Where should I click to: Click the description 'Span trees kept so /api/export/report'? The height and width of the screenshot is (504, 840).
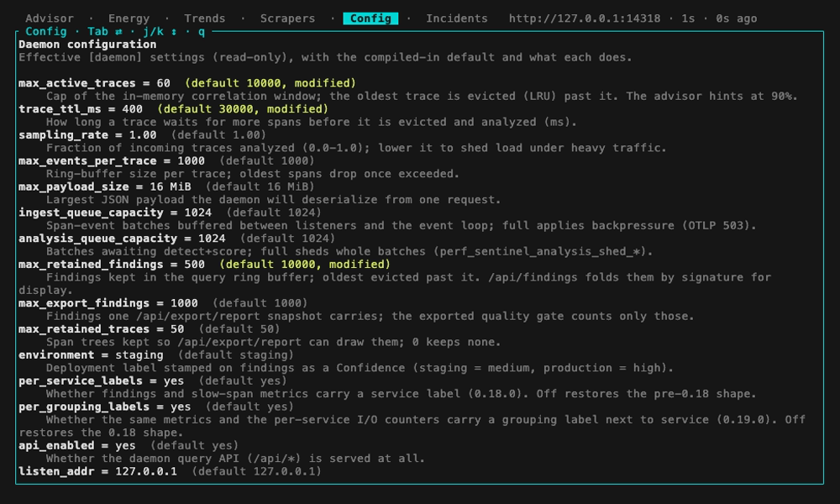[273, 342]
